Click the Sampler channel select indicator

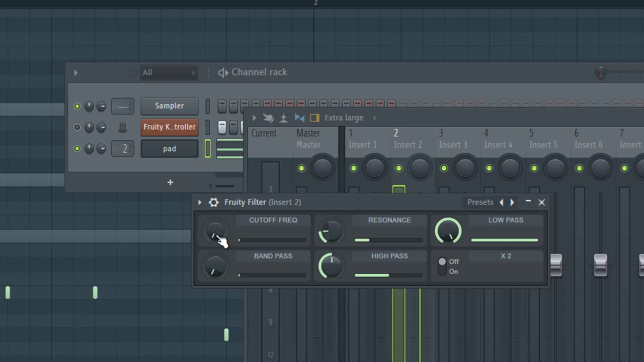[207, 106]
